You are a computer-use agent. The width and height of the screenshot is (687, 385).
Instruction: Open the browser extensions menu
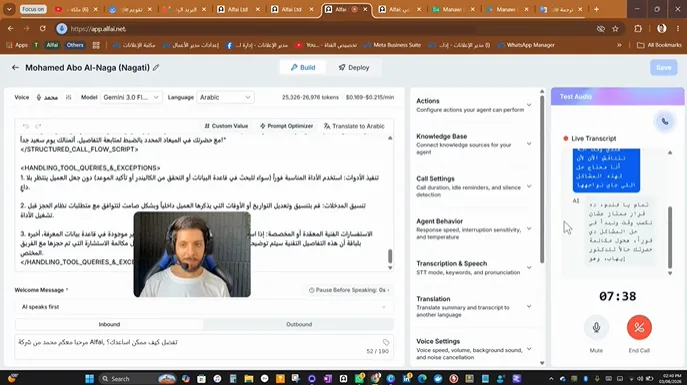[x=638, y=29]
